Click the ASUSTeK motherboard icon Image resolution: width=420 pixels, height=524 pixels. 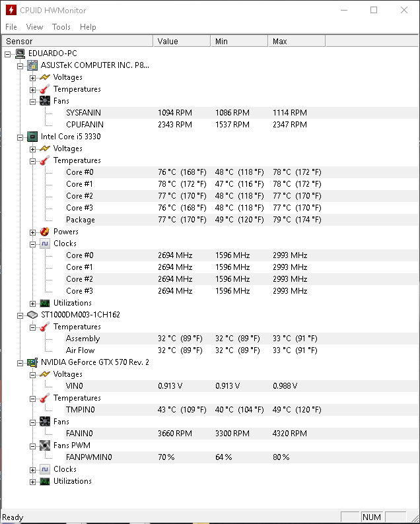pos(32,65)
